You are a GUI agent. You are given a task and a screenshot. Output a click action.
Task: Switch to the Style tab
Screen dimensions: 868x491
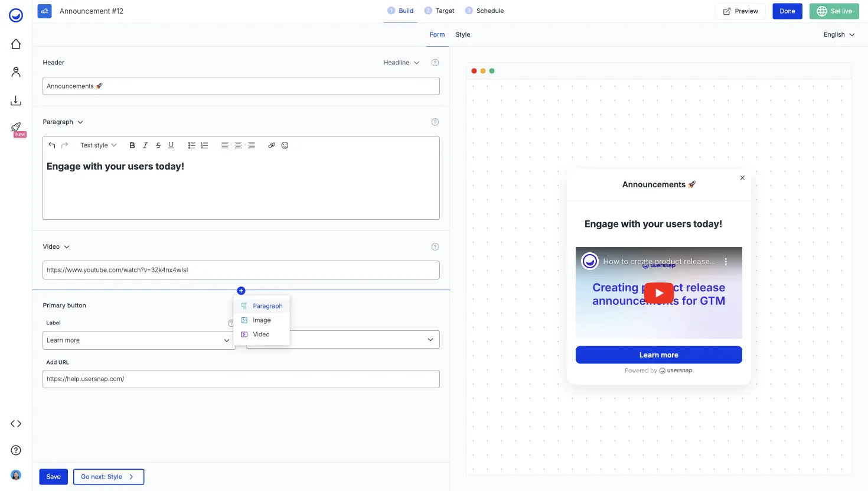(462, 34)
